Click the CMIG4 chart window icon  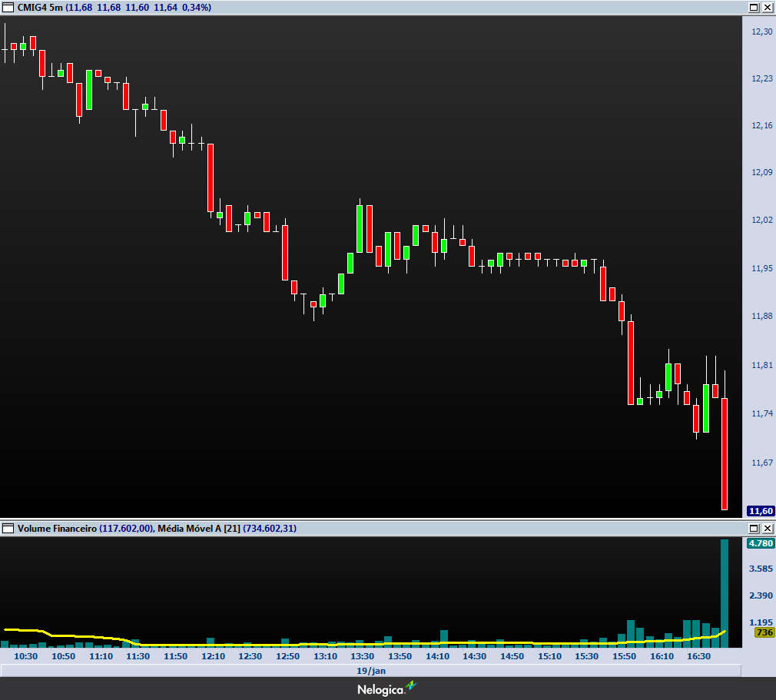click(x=8, y=7)
